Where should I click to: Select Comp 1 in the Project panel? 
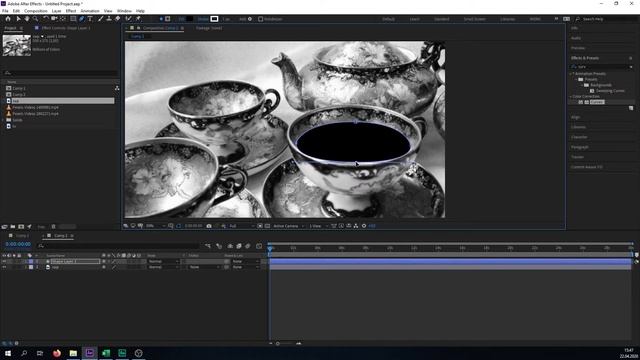19,88
